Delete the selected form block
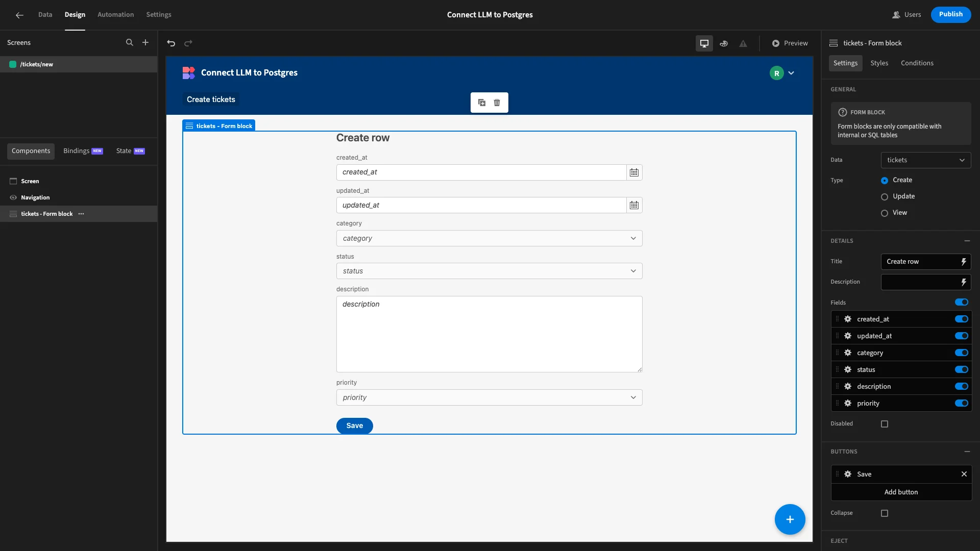The height and width of the screenshot is (551, 980). click(497, 103)
